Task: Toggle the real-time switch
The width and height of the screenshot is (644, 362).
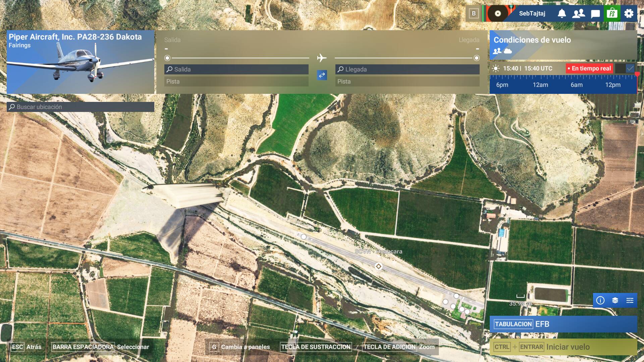Action: pos(625,68)
